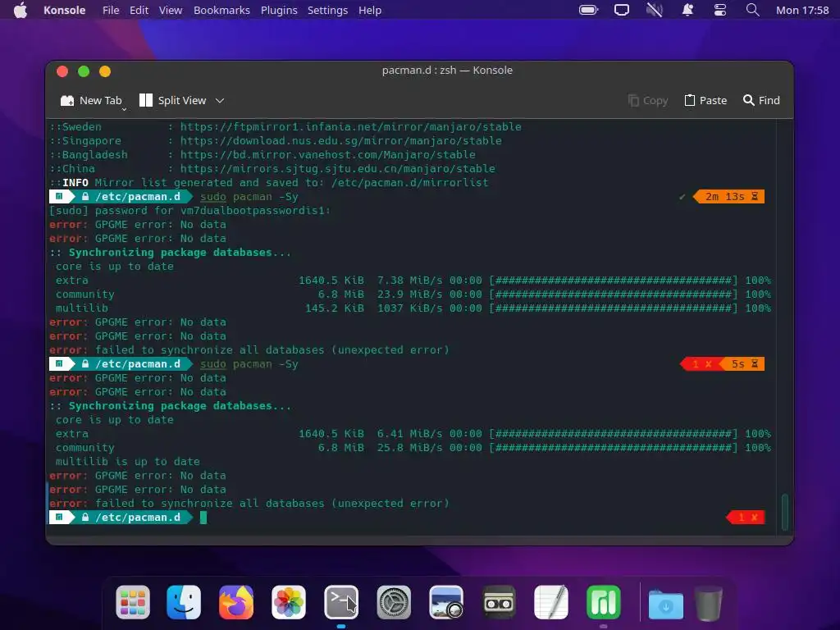Click the Sweden infania mirror URL
The width and height of the screenshot is (840, 630).
click(350, 127)
